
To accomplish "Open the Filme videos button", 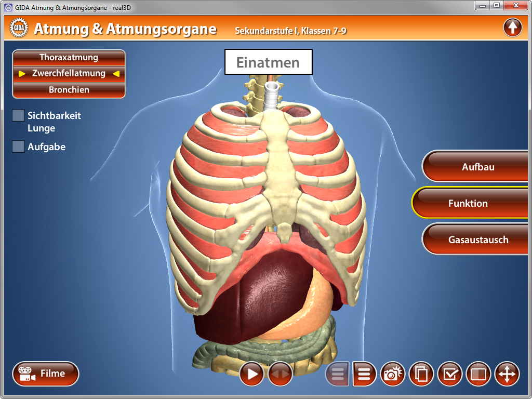I will (46, 374).
